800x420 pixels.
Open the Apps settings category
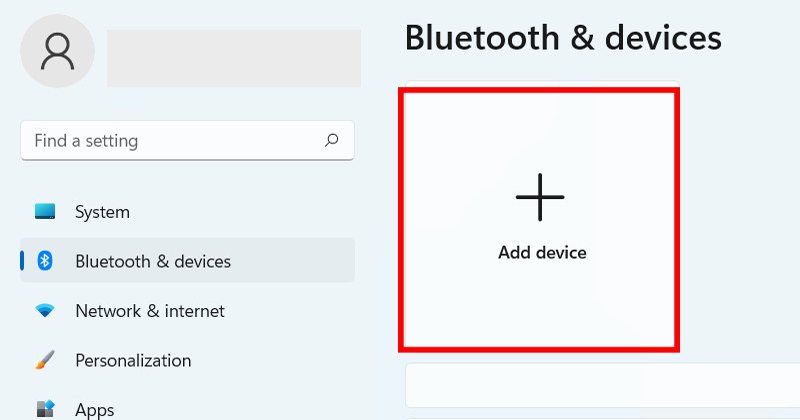pyautogui.click(x=95, y=409)
